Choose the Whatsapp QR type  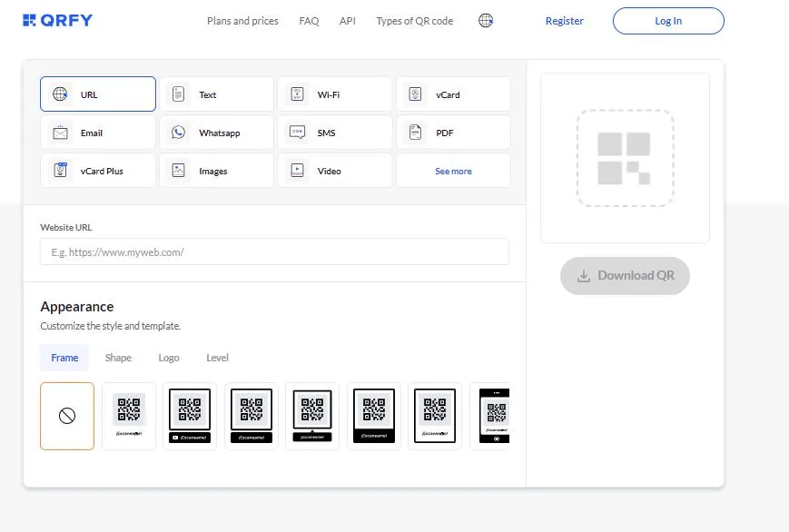[216, 133]
